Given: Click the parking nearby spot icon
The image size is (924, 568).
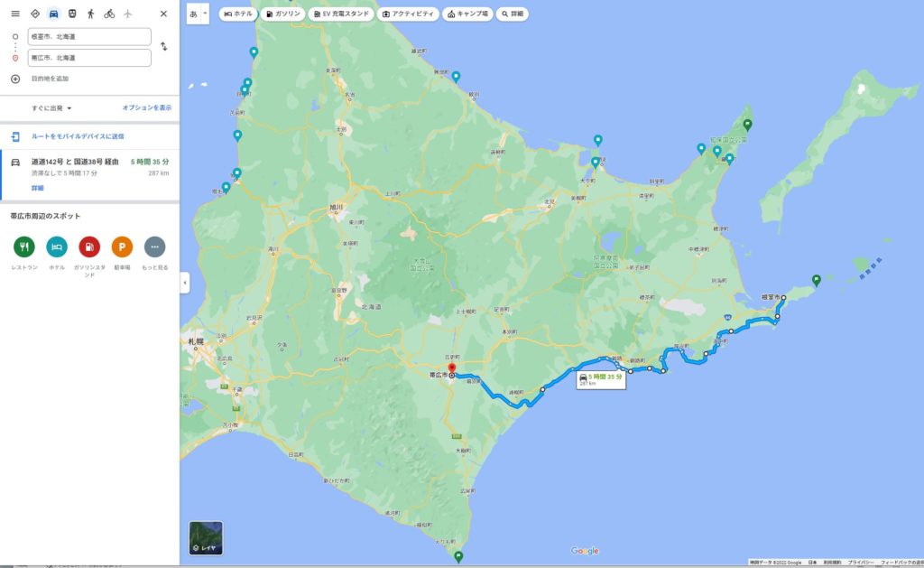Looking at the screenshot, I should (x=122, y=247).
